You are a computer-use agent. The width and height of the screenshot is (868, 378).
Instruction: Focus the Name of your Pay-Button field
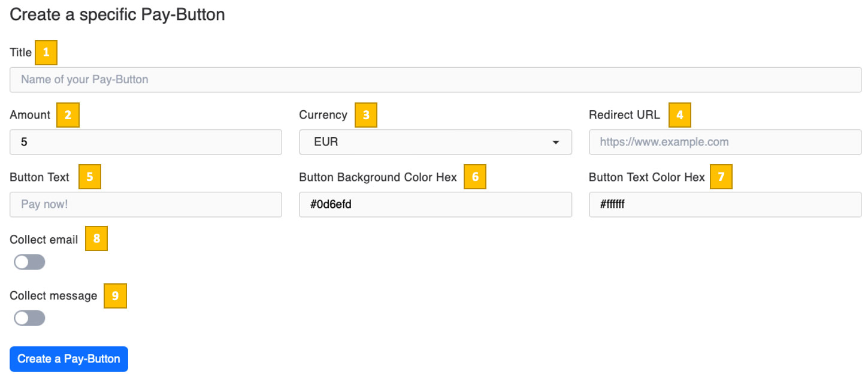[435, 79]
